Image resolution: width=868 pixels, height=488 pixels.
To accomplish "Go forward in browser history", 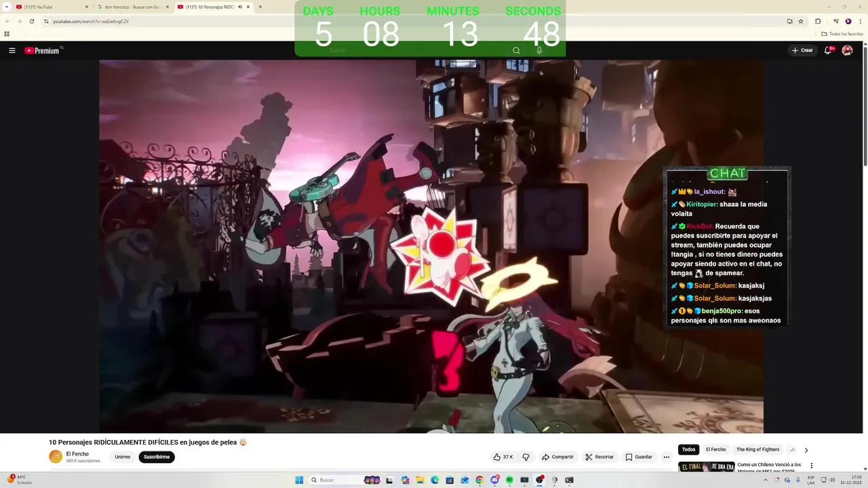I will 19,21.
